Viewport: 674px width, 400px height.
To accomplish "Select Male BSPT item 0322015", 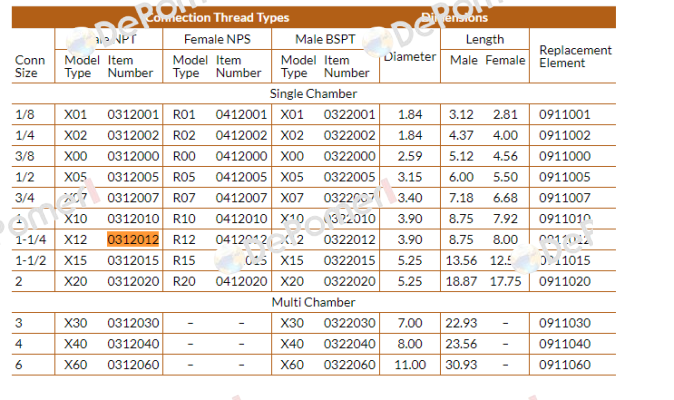I will (349, 260).
